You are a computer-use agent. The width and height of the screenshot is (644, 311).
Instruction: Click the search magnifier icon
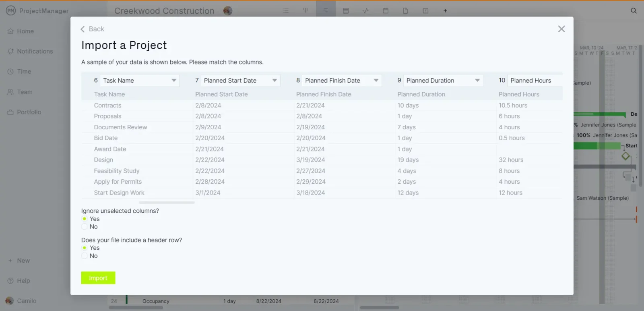click(634, 11)
